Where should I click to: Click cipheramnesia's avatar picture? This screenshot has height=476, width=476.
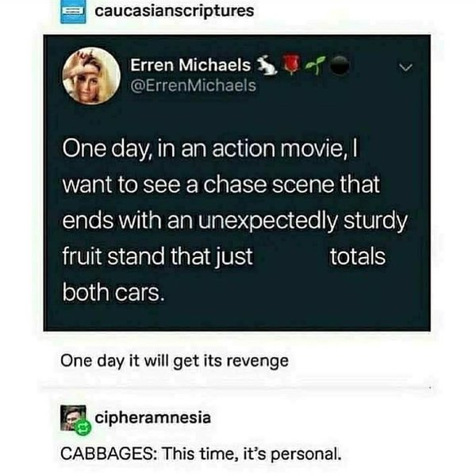point(73,418)
